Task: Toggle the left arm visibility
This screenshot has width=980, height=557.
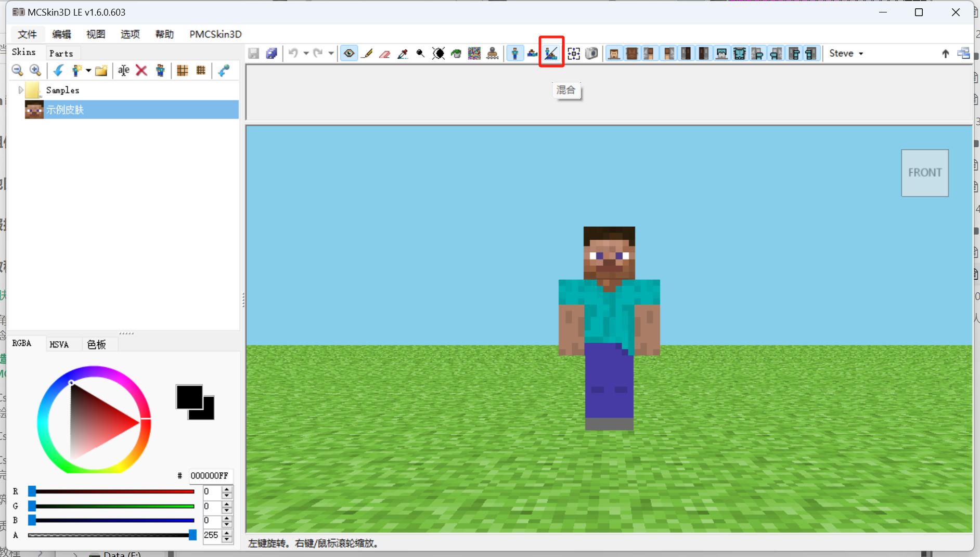Action: pos(650,53)
